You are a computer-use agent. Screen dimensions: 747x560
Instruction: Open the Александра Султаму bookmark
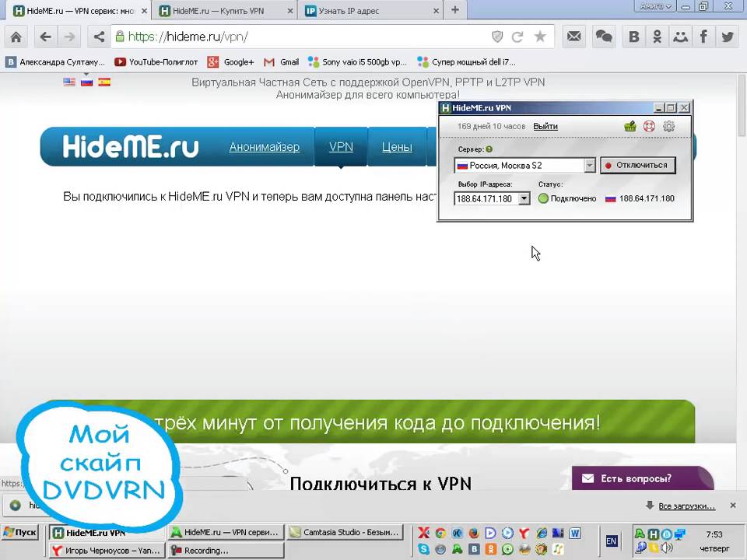[55, 62]
